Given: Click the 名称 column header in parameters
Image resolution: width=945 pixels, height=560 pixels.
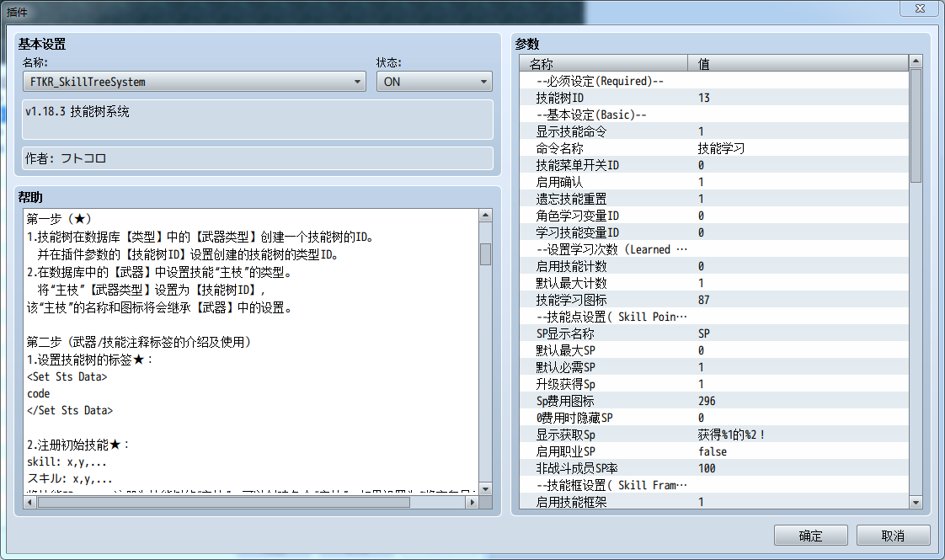Looking at the screenshot, I should click(603, 63).
